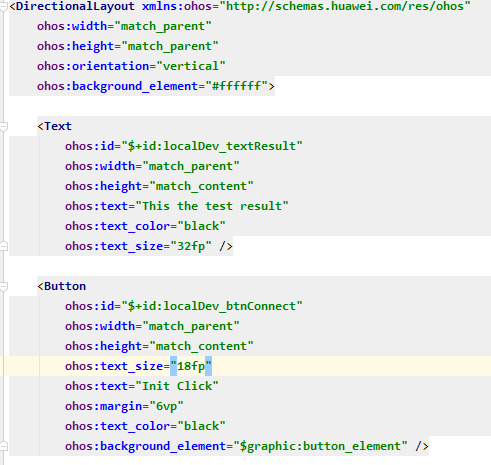
Task: Click the #ffffff background_element value
Action: (x=237, y=86)
